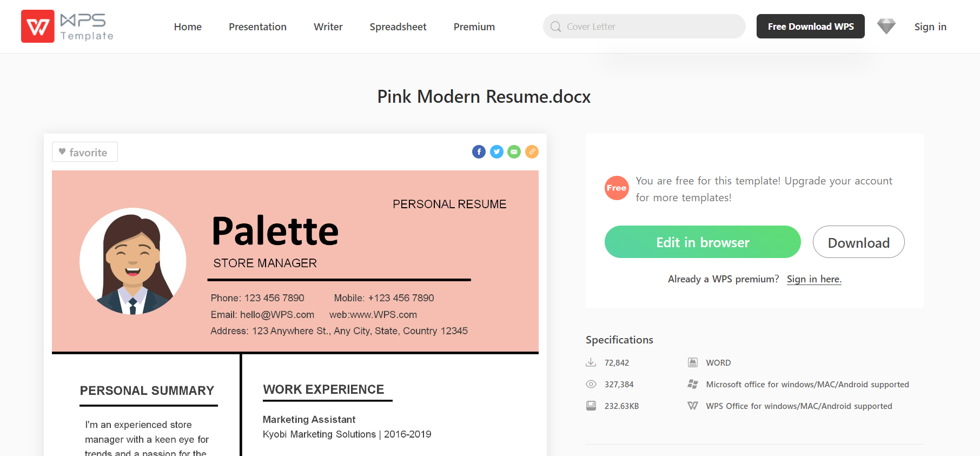Open the Home menu
Screen dimensions: 980x456
[x=188, y=27]
